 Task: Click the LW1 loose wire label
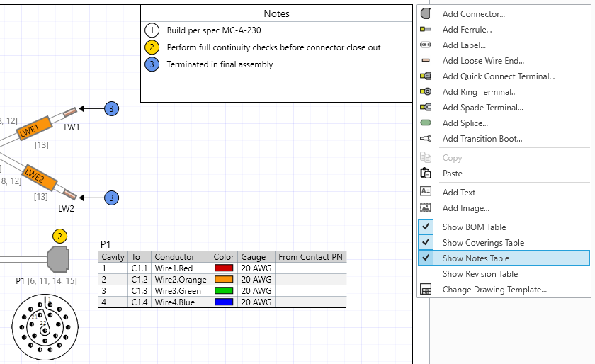(x=72, y=127)
